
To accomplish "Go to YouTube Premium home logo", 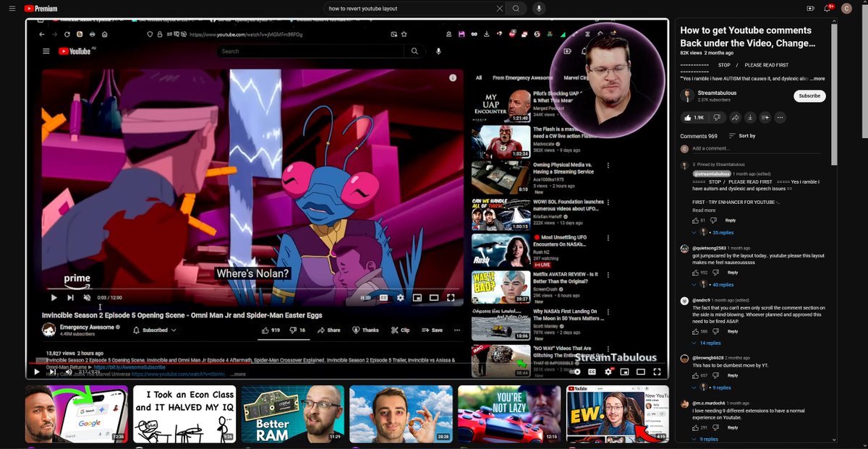I will [x=41, y=9].
